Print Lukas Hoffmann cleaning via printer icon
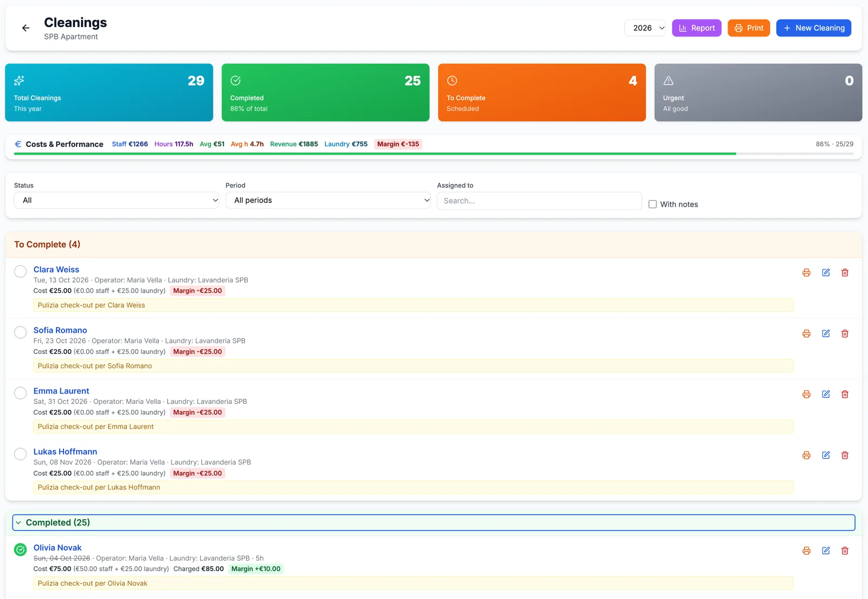 (806, 455)
